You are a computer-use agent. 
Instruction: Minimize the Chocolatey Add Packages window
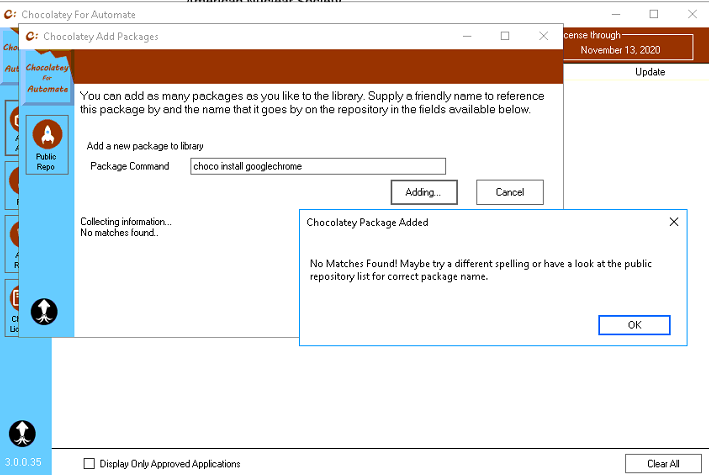[466, 36]
